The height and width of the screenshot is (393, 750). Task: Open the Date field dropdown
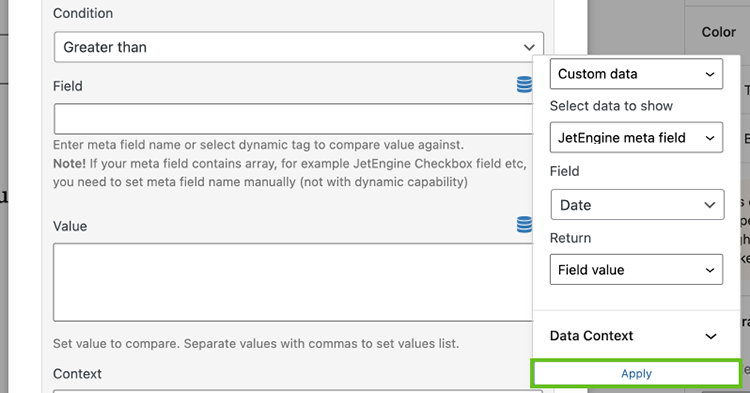pyautogui.click(x=637, y=205)
